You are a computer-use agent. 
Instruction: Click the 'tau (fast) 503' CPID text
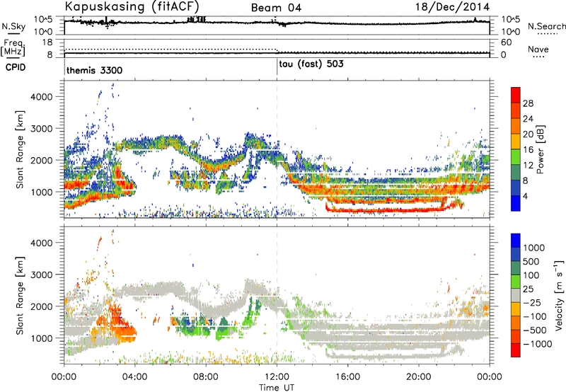311,64
